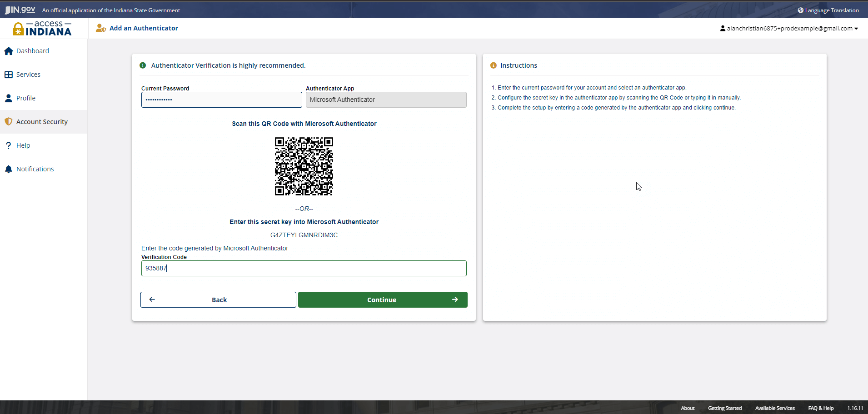868x414 pixels.
Task: Go back using the Back button
Action: (218, 300)
